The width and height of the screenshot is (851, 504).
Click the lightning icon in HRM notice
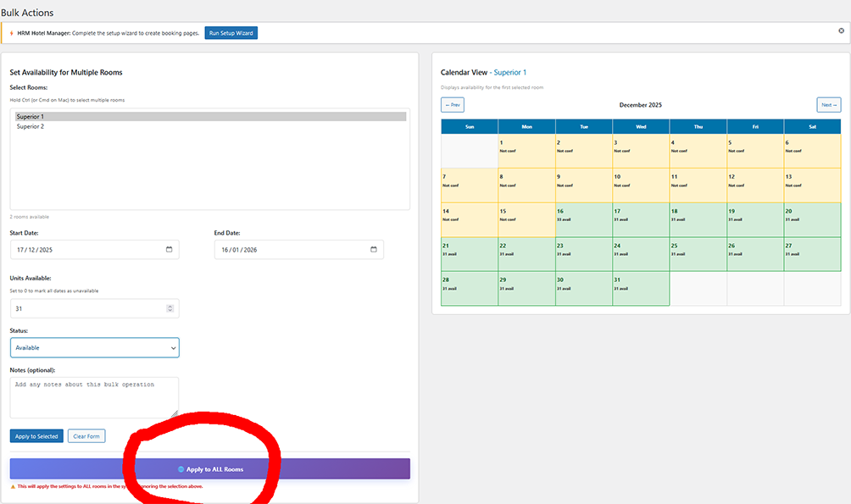coord(11,33)
